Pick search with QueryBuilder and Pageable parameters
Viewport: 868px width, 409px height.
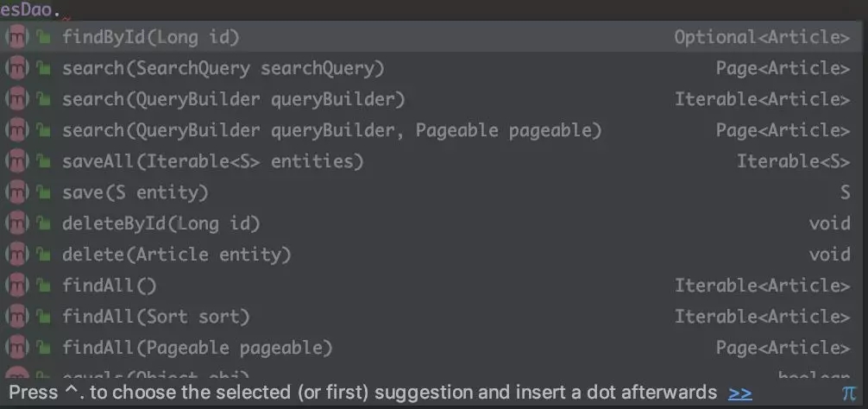coord(431,130)
